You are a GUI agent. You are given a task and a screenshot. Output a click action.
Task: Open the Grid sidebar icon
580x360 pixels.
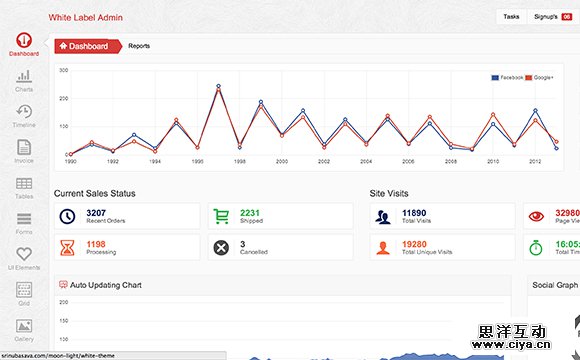[24, 290]
